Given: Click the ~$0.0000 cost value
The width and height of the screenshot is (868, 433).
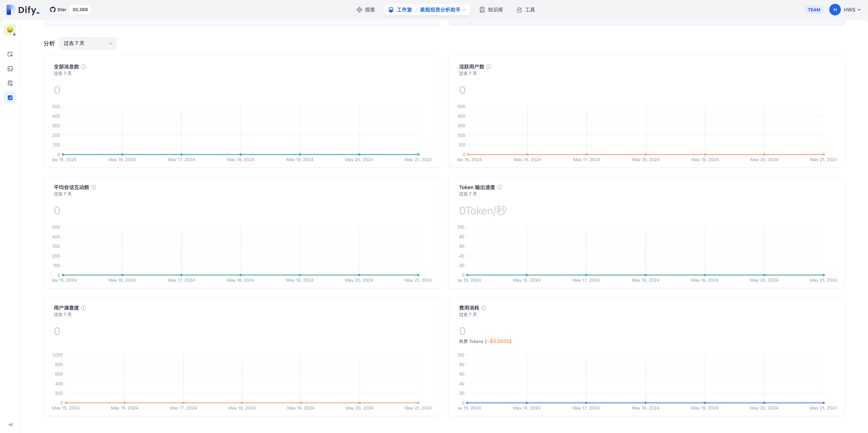Looking at the screenshot, I should point(498,341).
